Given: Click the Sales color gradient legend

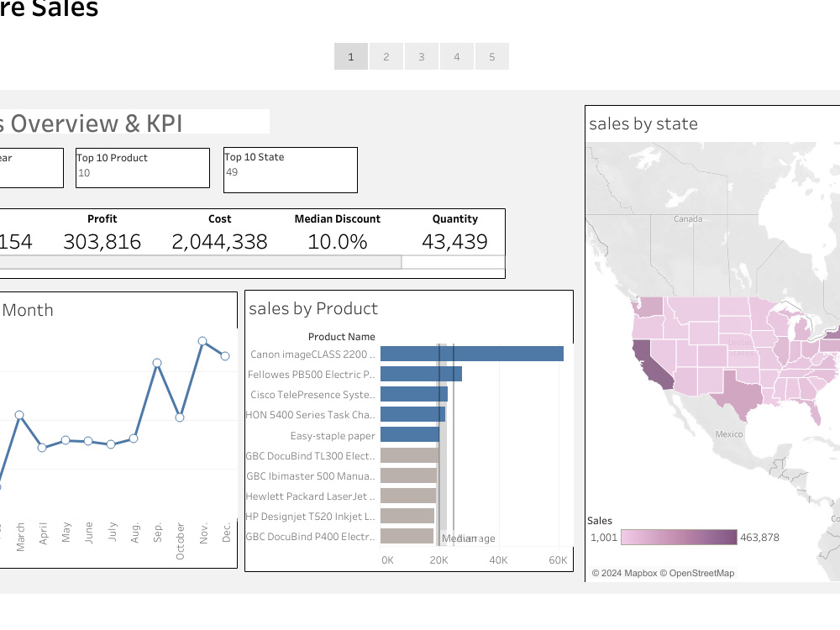Looking at the screenshot, I should click(x=679, y=538).
